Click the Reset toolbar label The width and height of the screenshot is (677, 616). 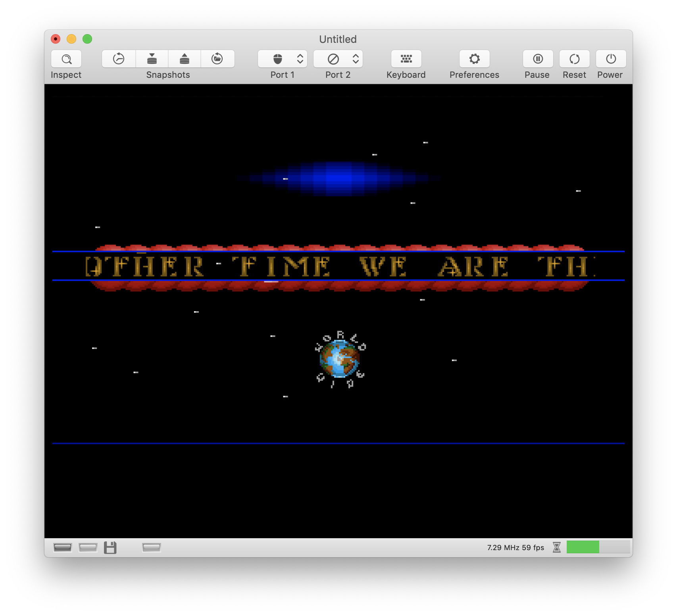click(x=575, y=75)
